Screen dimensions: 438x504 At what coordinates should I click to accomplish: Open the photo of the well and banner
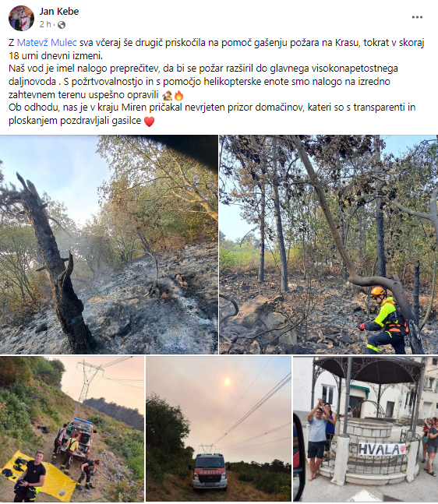tap(366, 428)
